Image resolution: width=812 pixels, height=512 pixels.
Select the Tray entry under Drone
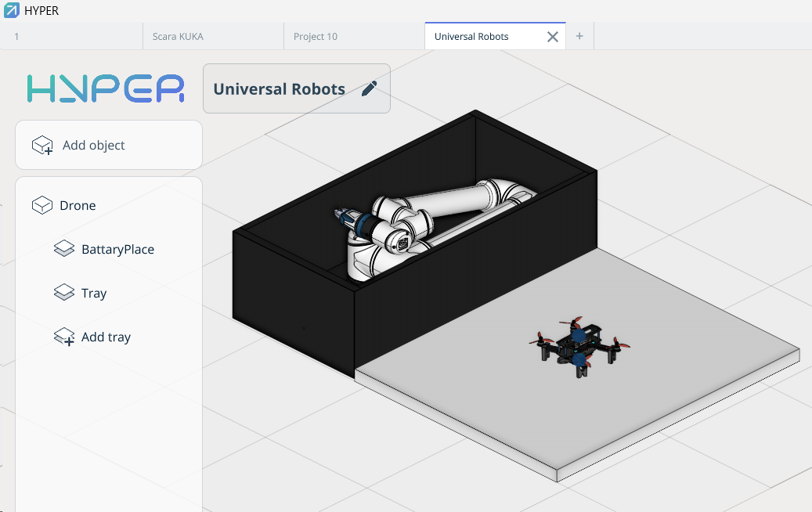pyautogui.click(x=94, y=294)
